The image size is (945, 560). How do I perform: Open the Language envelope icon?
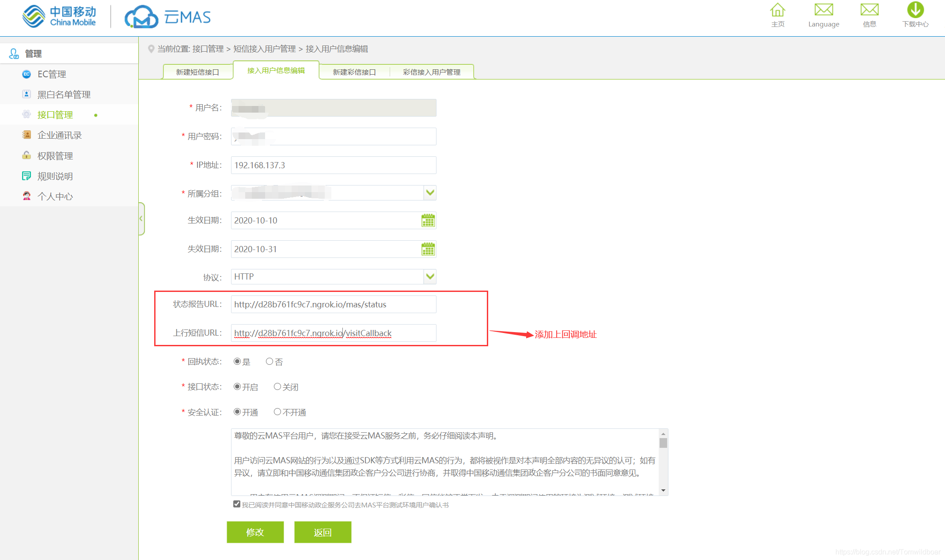(x=824, y=10)
